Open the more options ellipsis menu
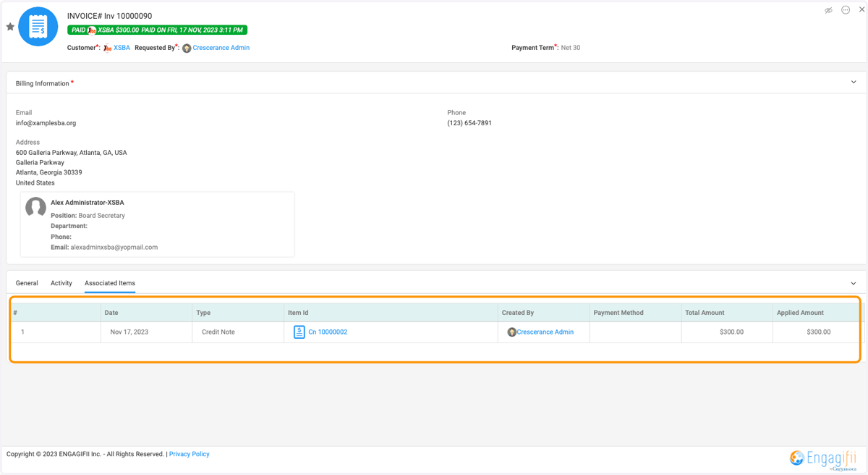The height and width of the screenshot is (475, 868). (x=846, y=10)
